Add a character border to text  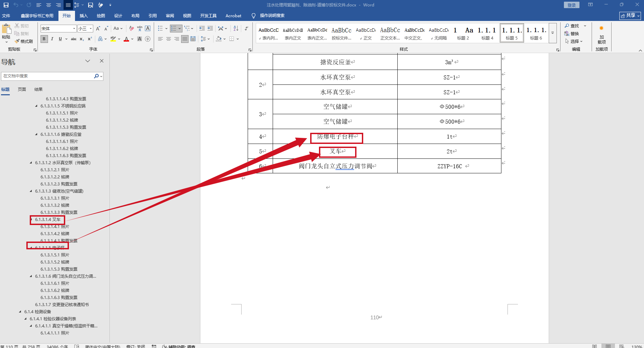click(148, 29)
